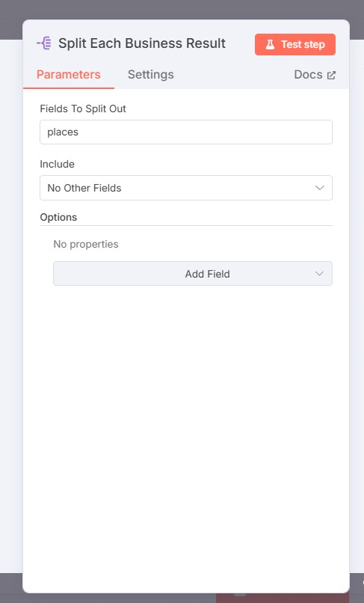Click the external link icon beside Docs
364x603 pixels.
[331, 75]
